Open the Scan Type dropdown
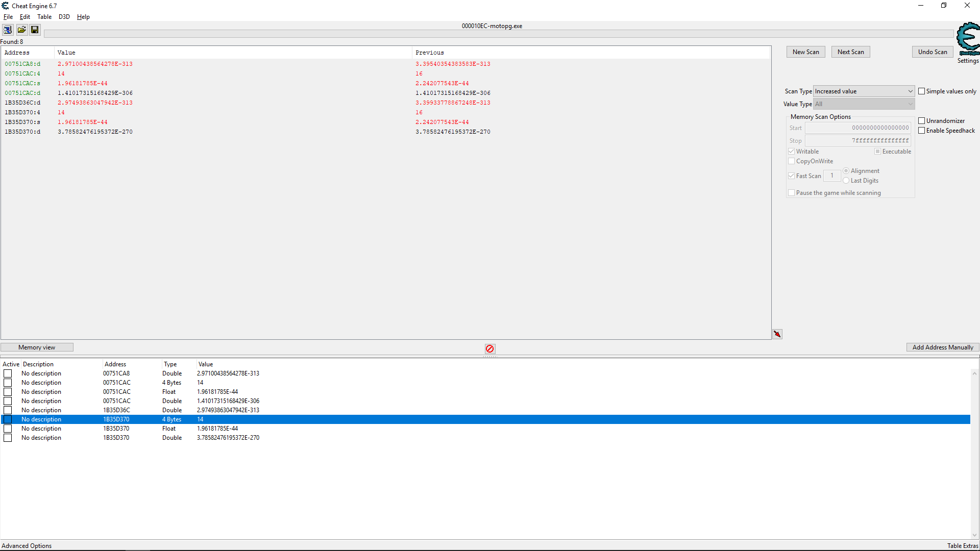The image size is (980, 551). click(911, 91)
